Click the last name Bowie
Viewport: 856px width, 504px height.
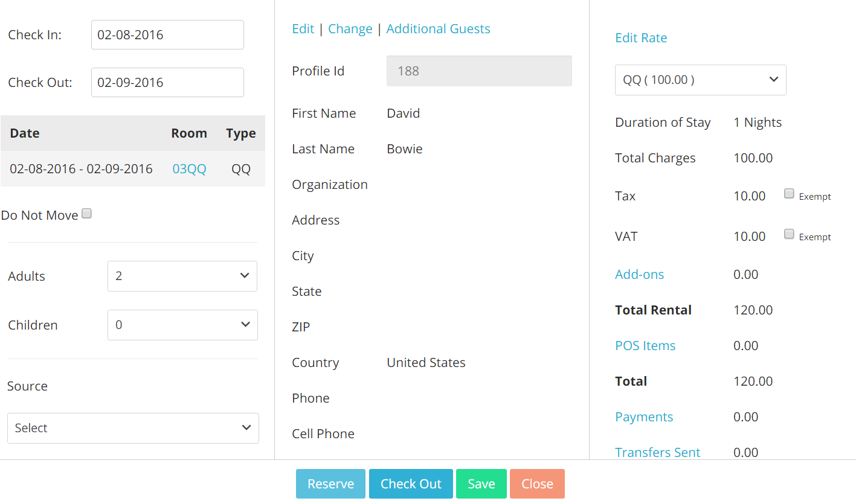click(405, 149)
